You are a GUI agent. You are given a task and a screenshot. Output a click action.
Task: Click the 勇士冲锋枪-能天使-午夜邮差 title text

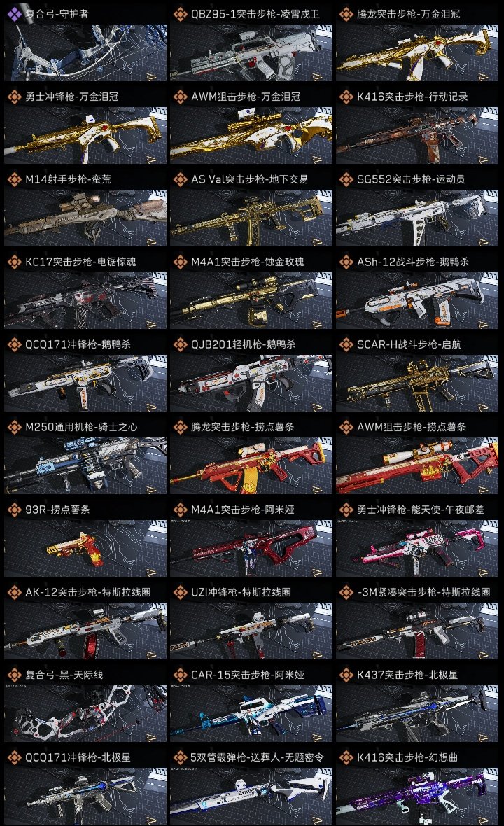[x=420, y=510]
